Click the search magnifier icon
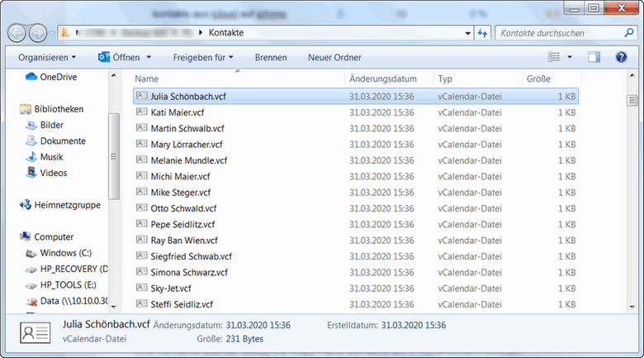 pos(629,32)
